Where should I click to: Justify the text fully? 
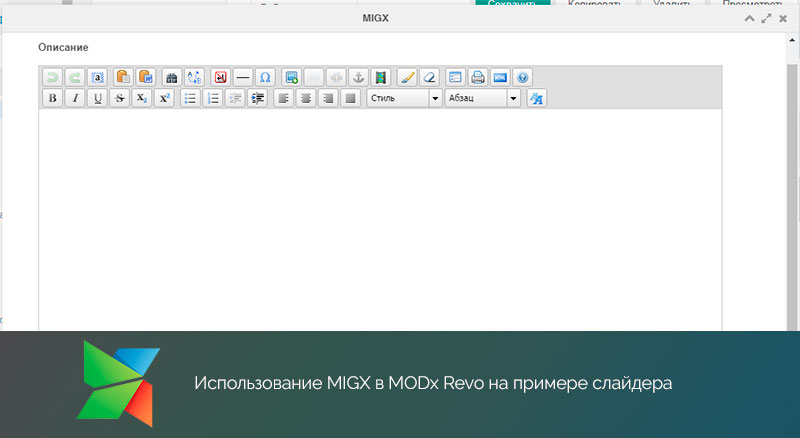pos(351,98)
